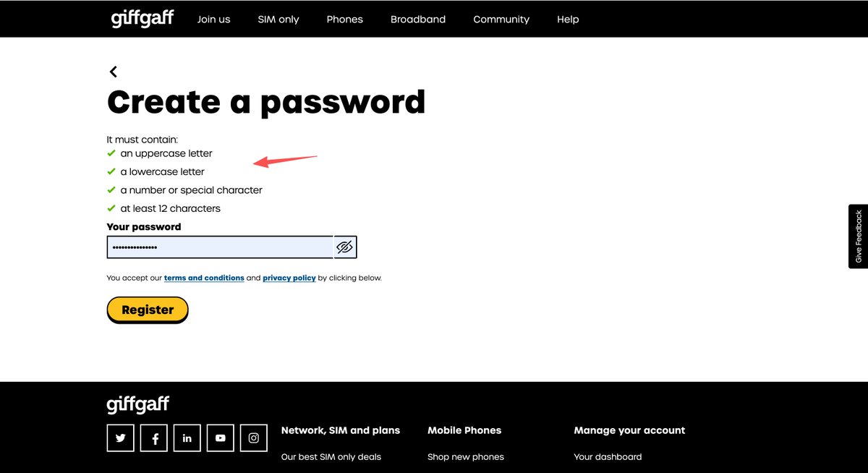
Task: Open the Community menu
Action: 501,20
